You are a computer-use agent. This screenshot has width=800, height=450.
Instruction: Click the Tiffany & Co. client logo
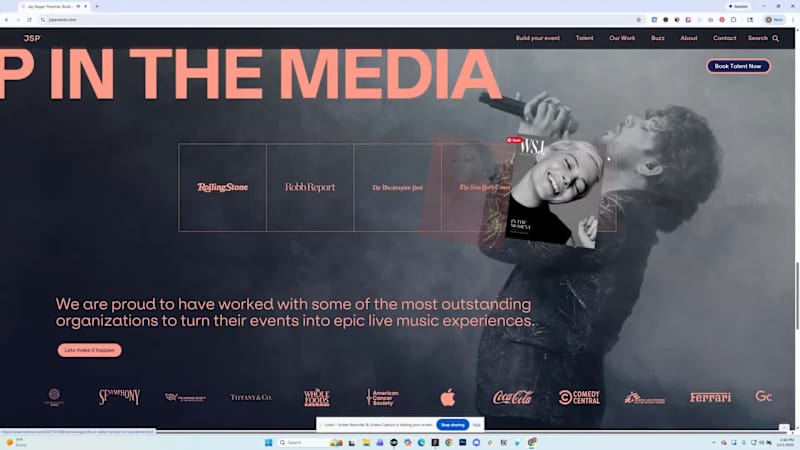(x=251, y=397)
